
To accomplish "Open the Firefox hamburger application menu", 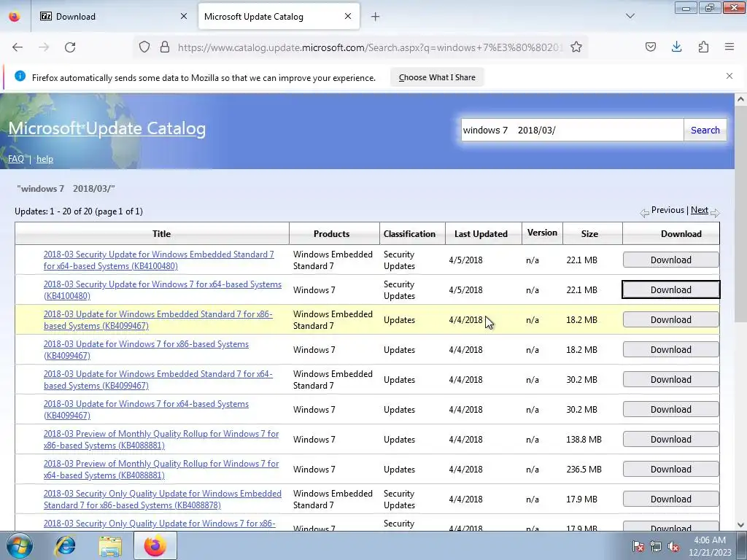I will click(x=729, y=47).
